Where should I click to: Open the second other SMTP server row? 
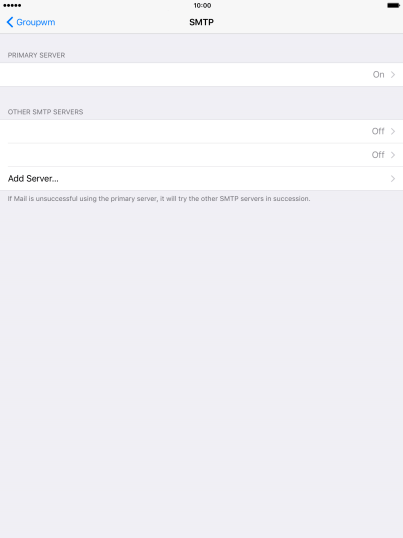tap(201, 155)
